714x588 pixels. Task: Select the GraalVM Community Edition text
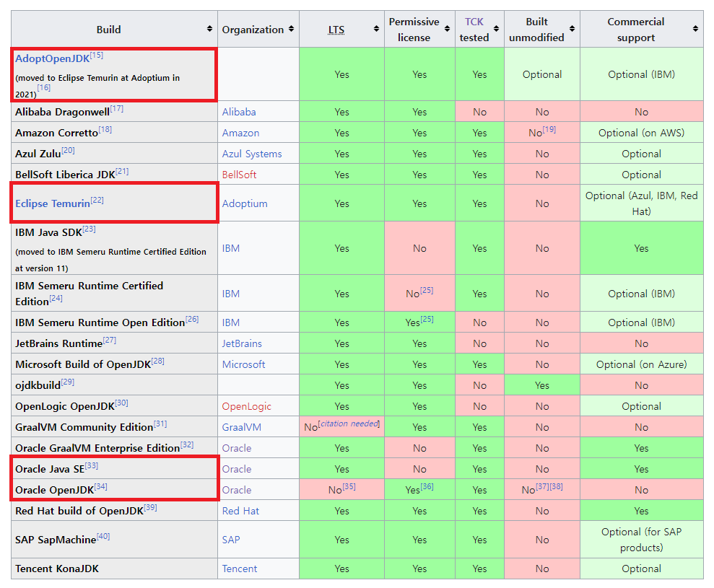[84, 427]
